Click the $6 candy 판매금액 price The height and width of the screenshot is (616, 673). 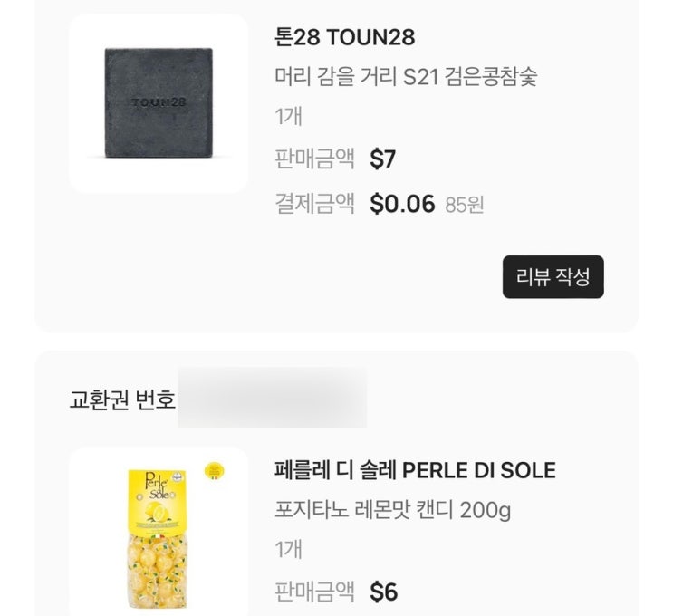point(383,592)
